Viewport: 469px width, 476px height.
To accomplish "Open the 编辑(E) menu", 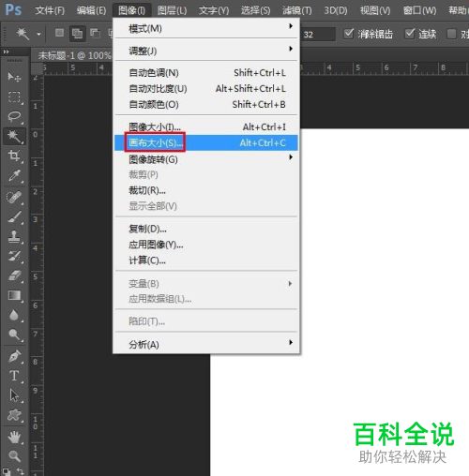I will click(x=91, y=10).
